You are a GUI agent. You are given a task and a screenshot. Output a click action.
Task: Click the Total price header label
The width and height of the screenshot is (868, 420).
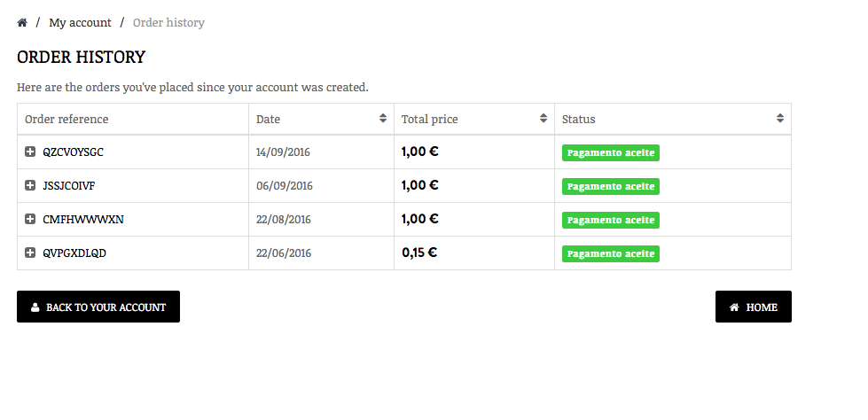(429, 119)
